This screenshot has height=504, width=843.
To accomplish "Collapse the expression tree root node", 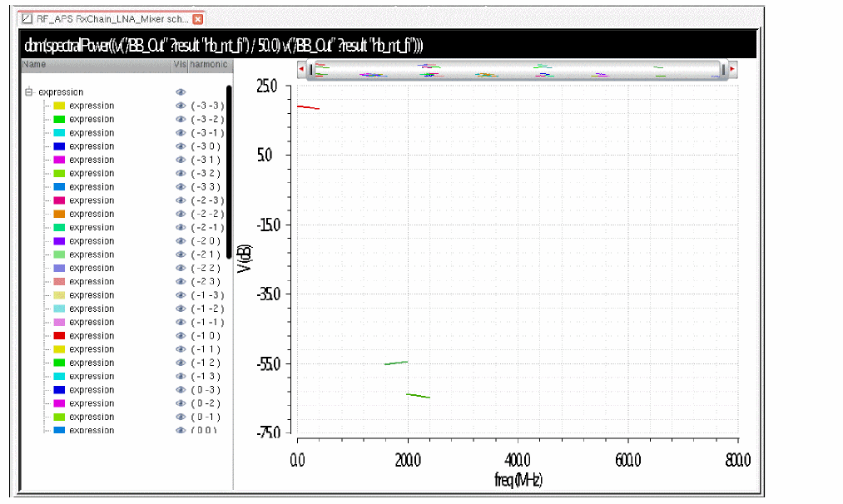I will pyautogui.click(x=29, y=91).
